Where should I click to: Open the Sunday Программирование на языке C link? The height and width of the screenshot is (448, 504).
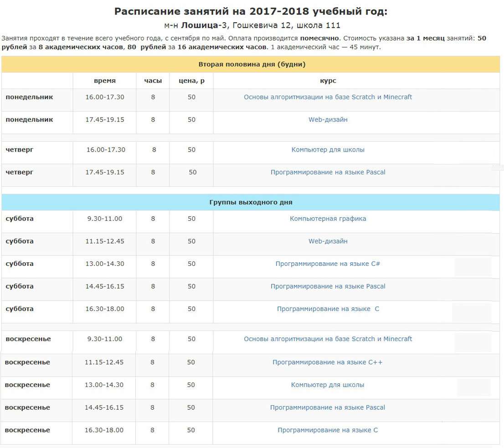click(328, 430)
